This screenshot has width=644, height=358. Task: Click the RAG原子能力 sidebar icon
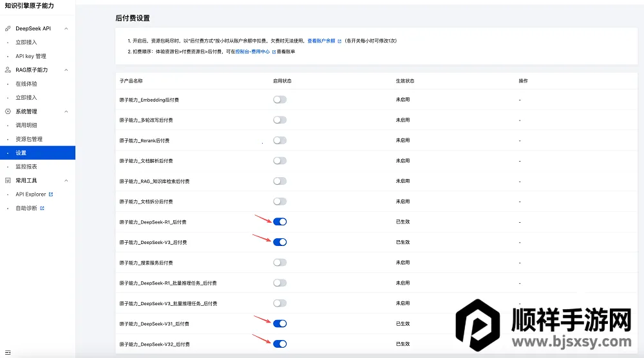[8, 70]
